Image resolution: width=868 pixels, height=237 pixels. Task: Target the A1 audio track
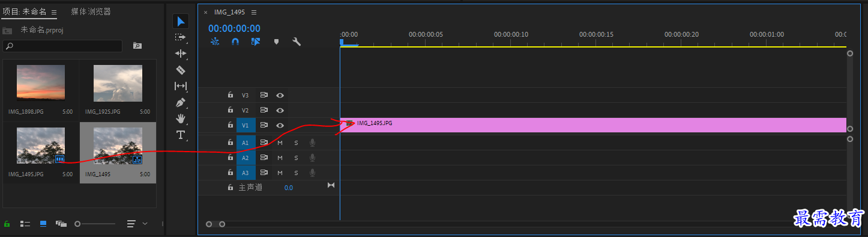tap(246, 143)
